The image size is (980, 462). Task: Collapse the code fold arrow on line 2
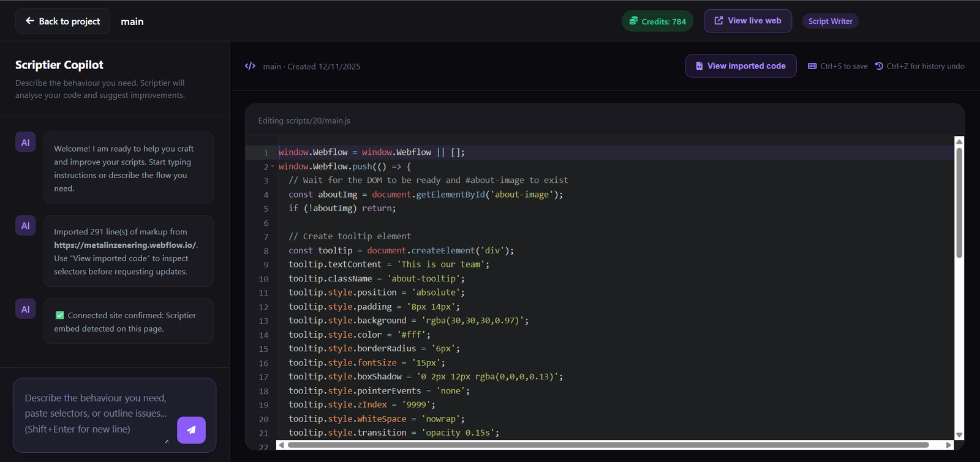coord(273,166)
